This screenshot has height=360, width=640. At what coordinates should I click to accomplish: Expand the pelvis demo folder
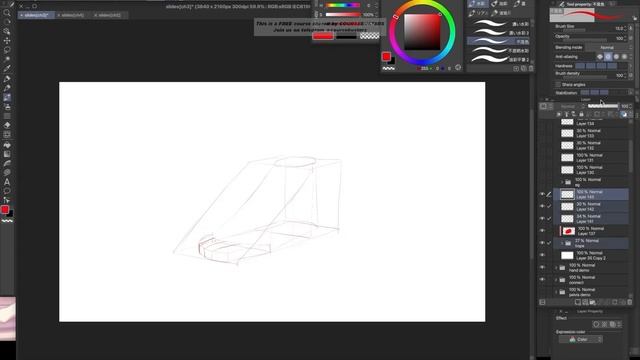tap(556, 292)
